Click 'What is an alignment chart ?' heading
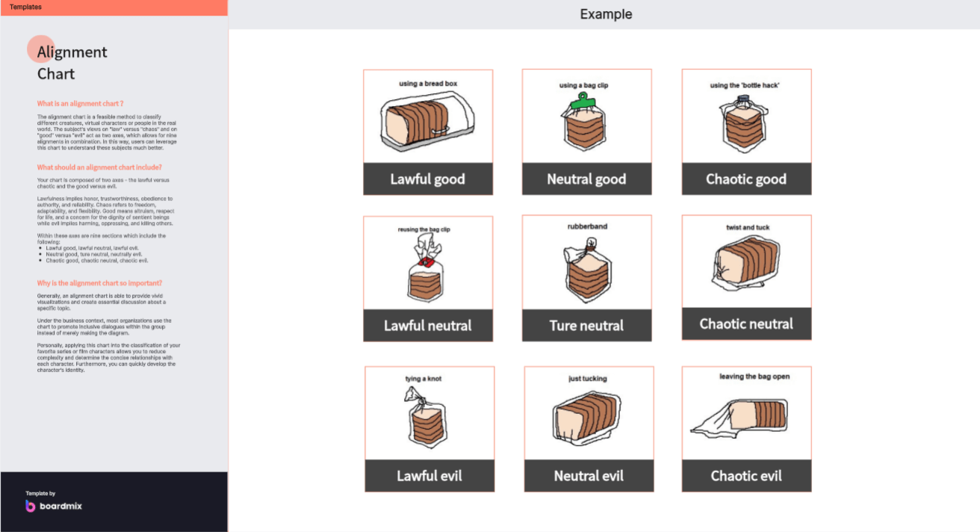 pos(80,104)
